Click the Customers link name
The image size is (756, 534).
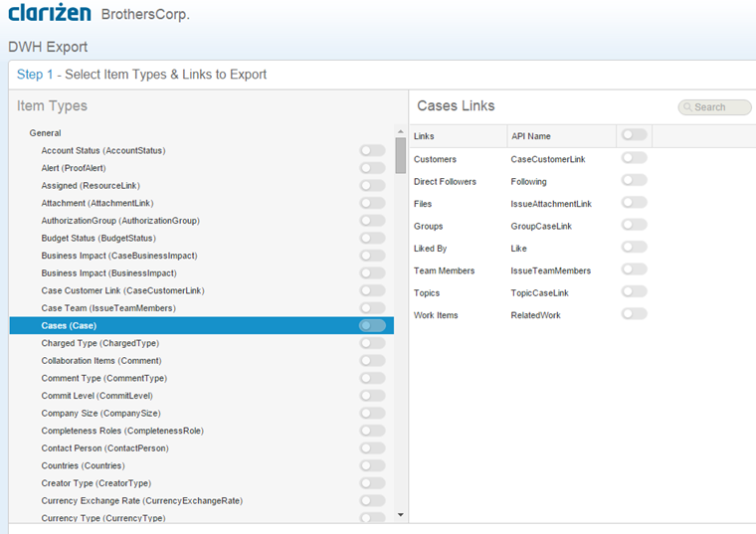pos(435,159)
